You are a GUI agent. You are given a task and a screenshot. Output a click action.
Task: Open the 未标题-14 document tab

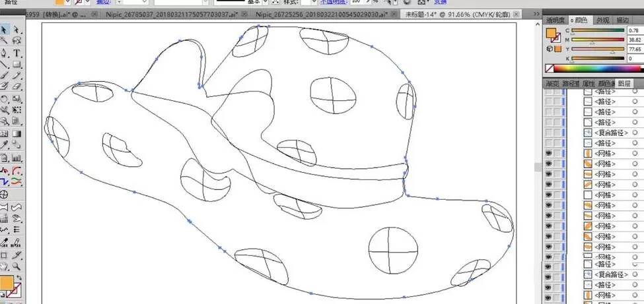(x=458, y=15)
